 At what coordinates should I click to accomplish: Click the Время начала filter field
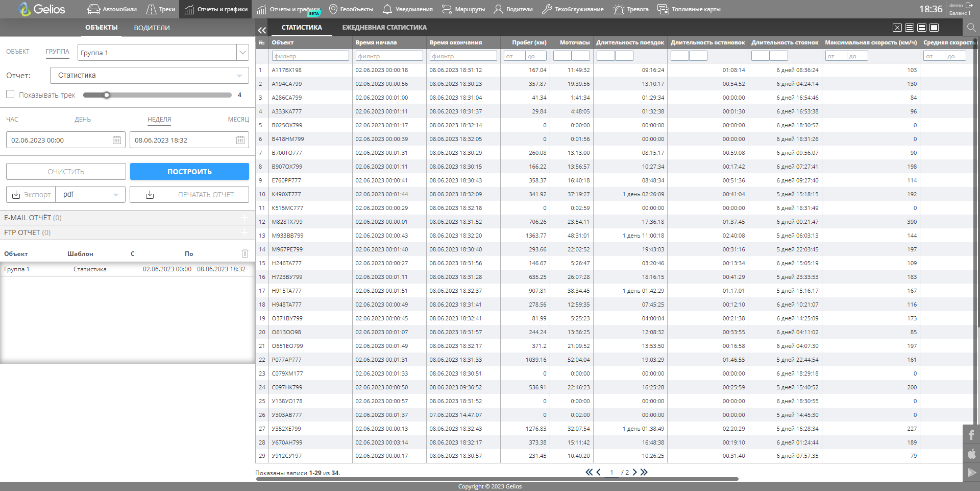click(389, 56)
